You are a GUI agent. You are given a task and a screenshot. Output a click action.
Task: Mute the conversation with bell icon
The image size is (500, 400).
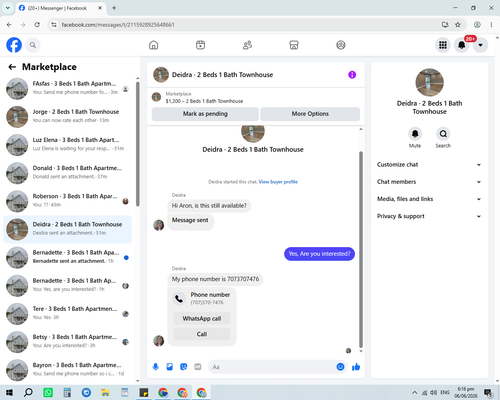[415, 134]
